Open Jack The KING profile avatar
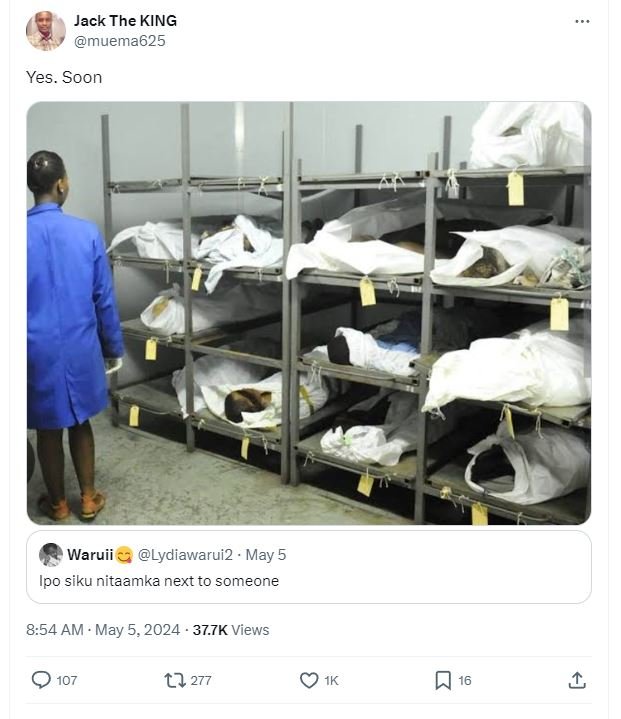Image resolution: width=621 pixels, height=719 pixels. tap(45, 31)
